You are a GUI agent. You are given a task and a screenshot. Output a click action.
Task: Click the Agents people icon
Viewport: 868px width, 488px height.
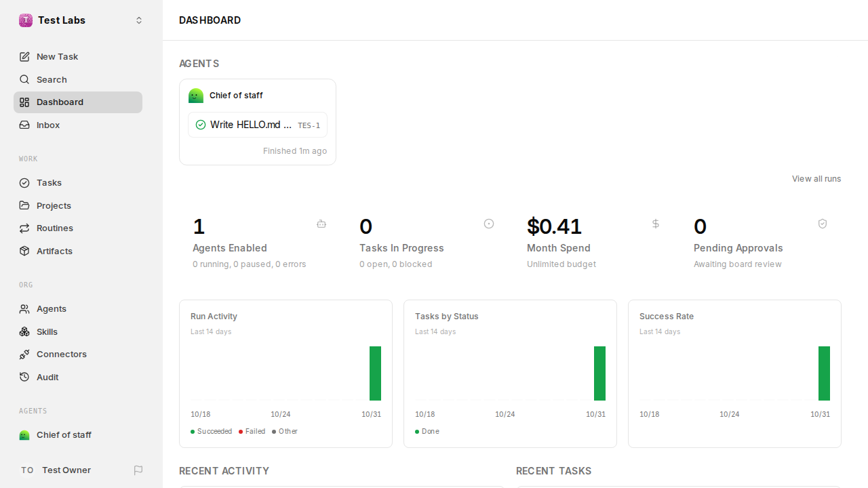pos(24,309)
